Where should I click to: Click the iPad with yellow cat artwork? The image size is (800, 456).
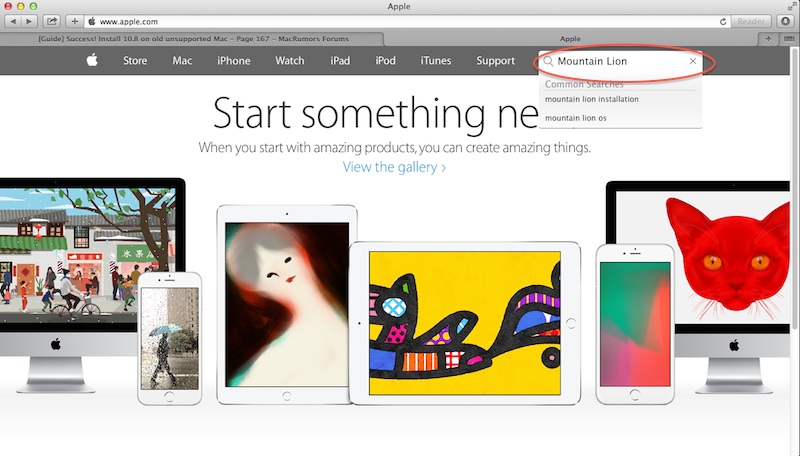coord(465,323)
